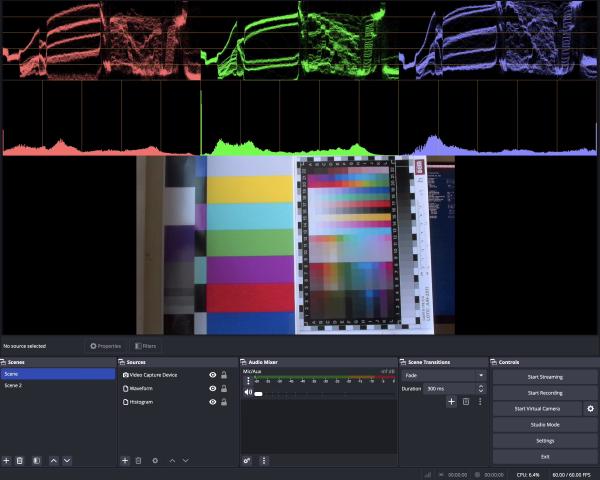600x480 pixels.
Task: Click the Sources dock panel icon
Action: pyautogui.click(x=122, y=362)
